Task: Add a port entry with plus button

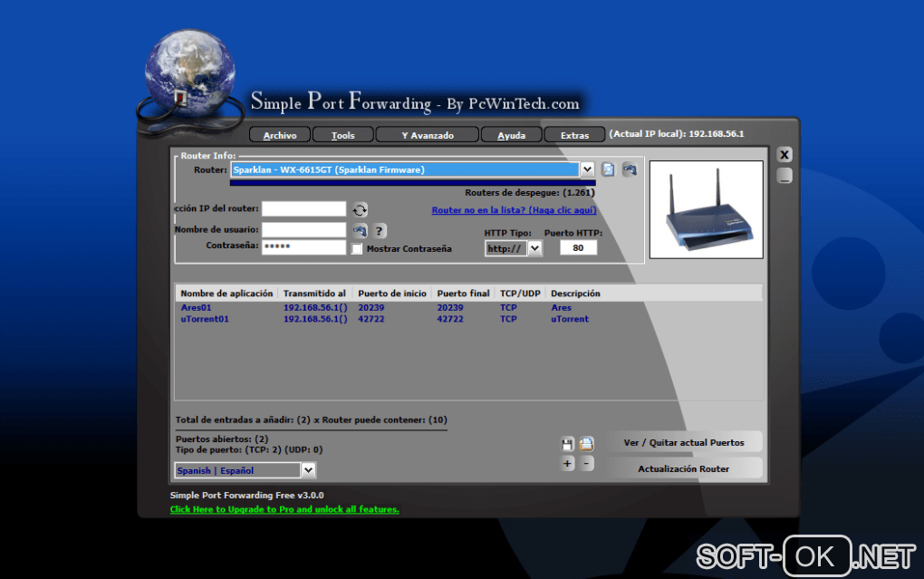Action: click(x=567, y=463)
